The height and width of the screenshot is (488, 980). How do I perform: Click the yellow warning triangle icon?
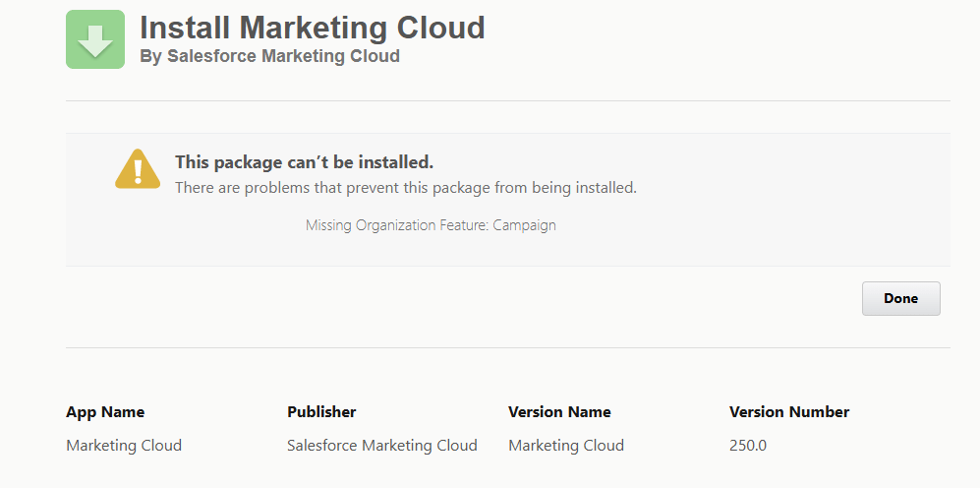[138, 169]
